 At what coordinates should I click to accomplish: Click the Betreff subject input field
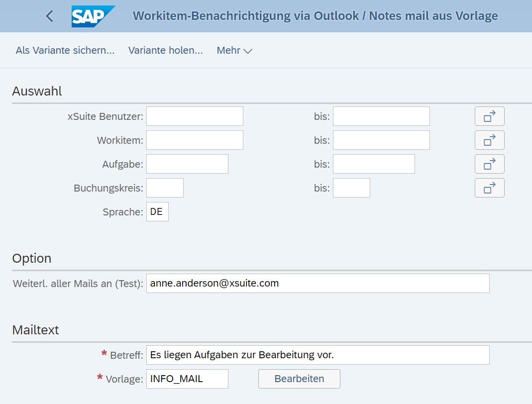coord(317,355)
